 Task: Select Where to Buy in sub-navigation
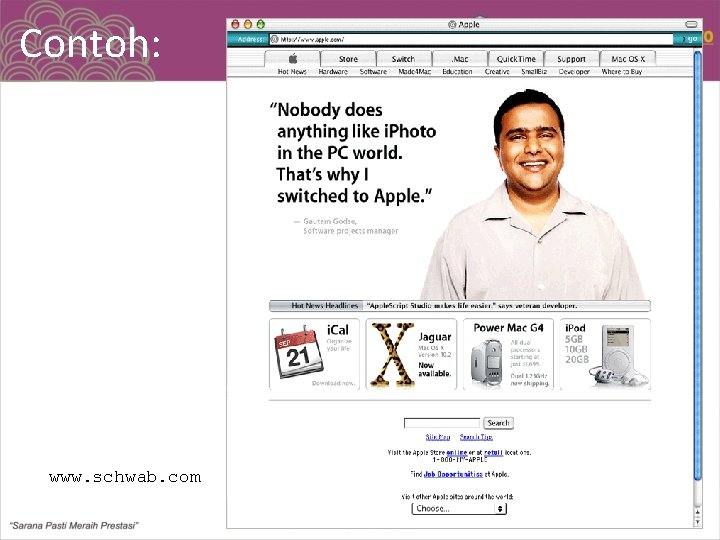point(622,72)
